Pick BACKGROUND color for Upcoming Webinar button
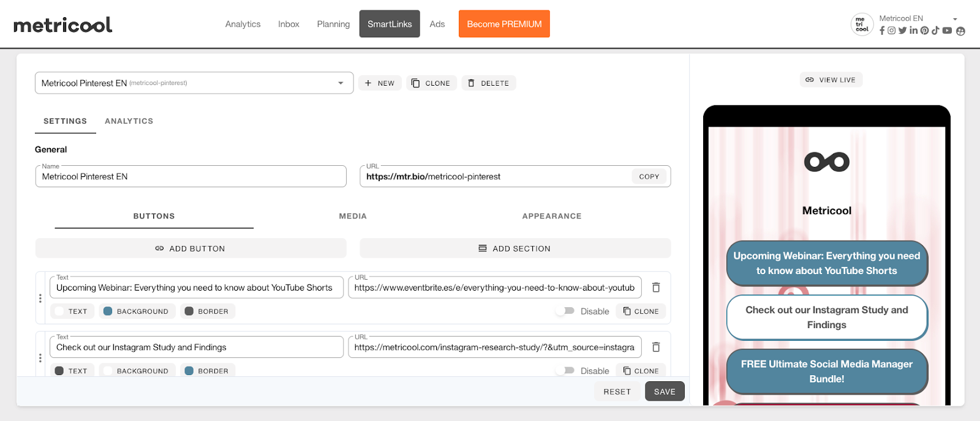Viewport: 980px width, 421px height. [137, 311]
